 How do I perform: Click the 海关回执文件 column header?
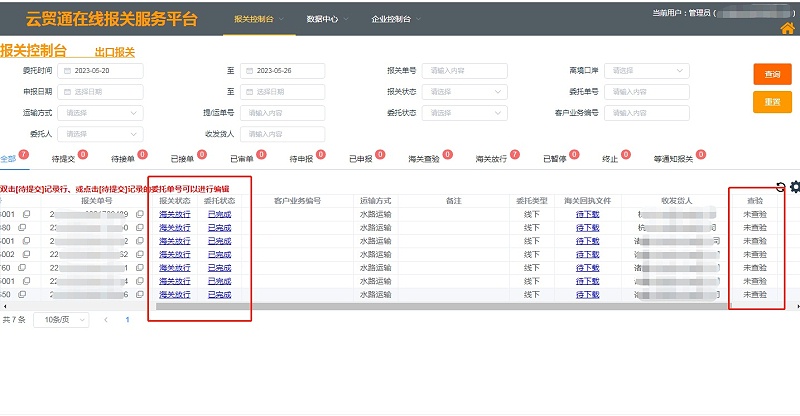coord(588,201)
